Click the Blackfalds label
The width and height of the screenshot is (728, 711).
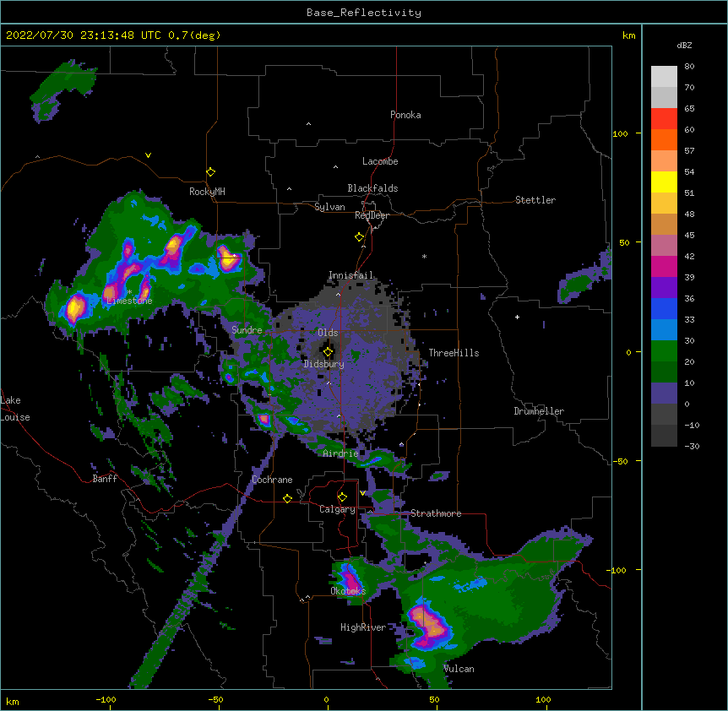pyautogui.click(x=372, y=188)
